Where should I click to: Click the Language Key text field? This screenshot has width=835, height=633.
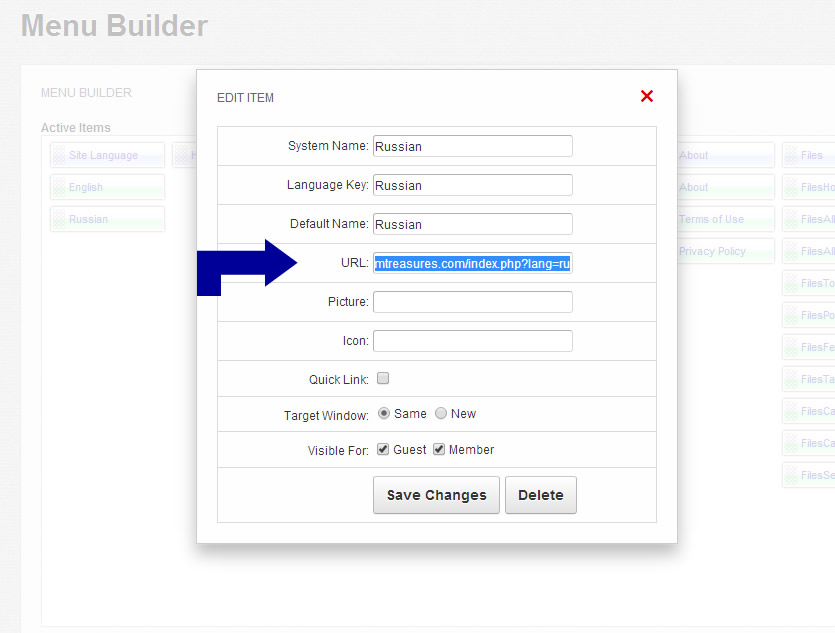click(472, 185)
